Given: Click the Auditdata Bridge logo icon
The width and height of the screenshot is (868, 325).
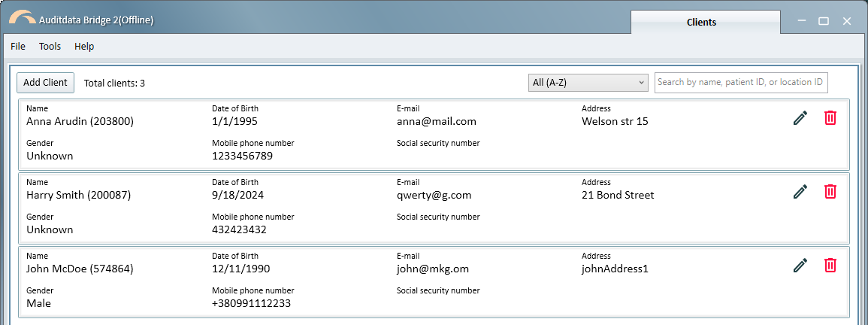Looking at the screenshot, I should coord(22,18).
